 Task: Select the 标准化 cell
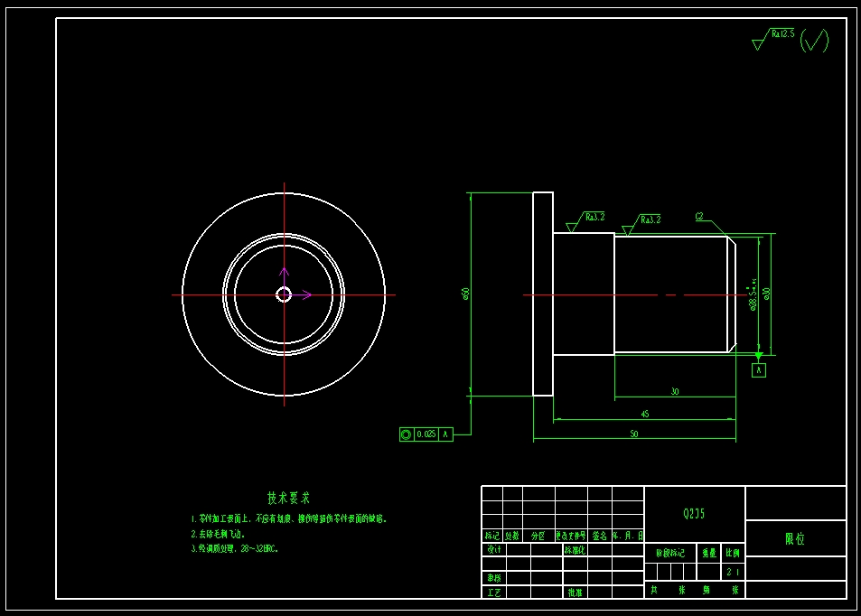pyautogui.click(x=575, y=549)
